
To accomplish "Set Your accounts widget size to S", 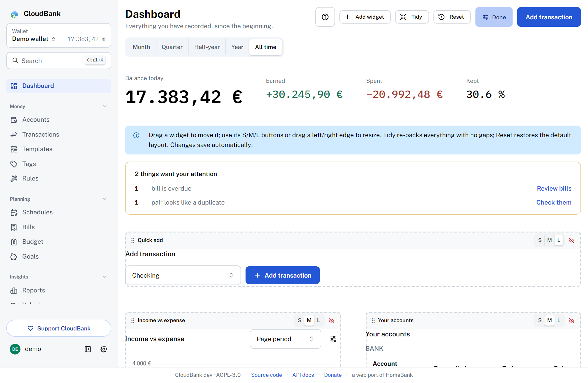I will [x=540, y=320].
